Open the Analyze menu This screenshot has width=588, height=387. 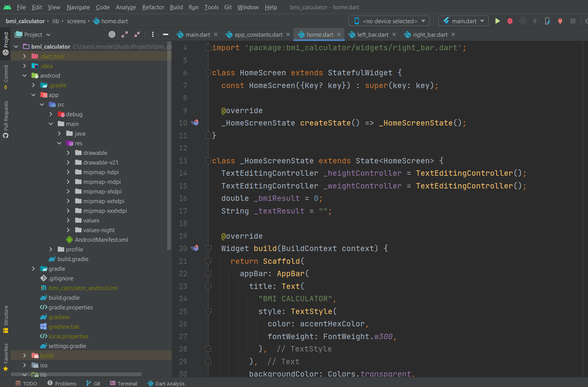coord(126,7)
